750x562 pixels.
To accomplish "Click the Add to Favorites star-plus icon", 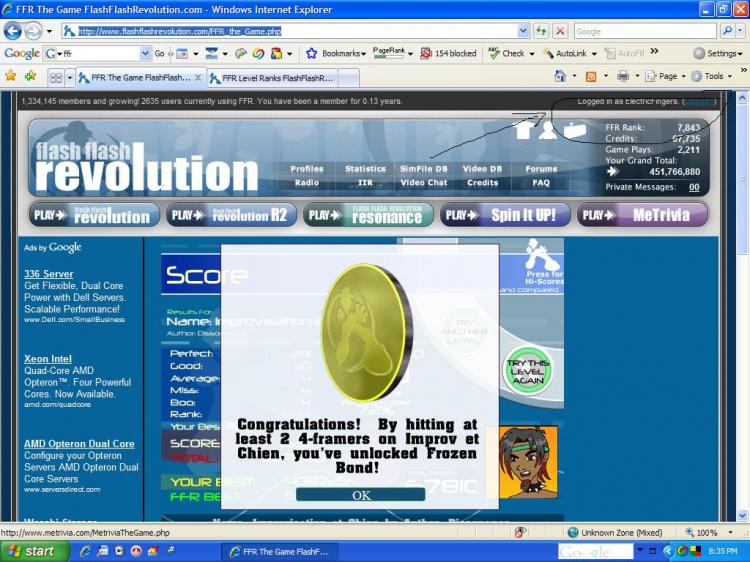I will pyautogui.click(x=31, y=76).
